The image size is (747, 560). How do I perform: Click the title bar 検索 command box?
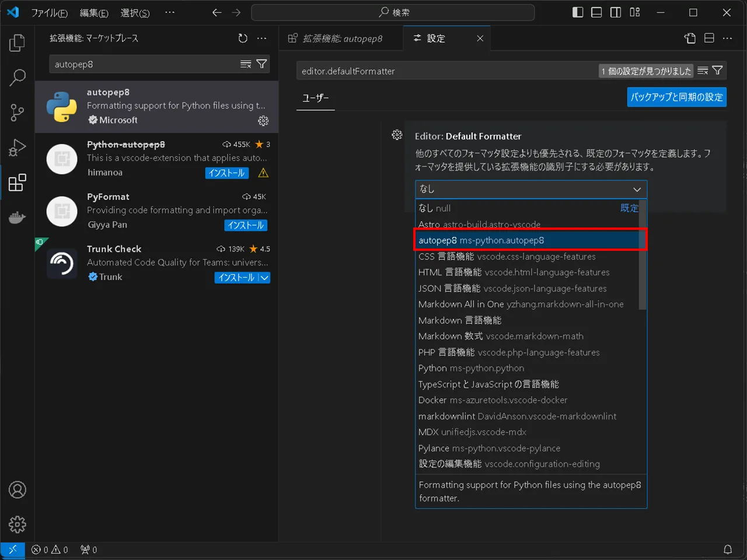tap(393, 12)
